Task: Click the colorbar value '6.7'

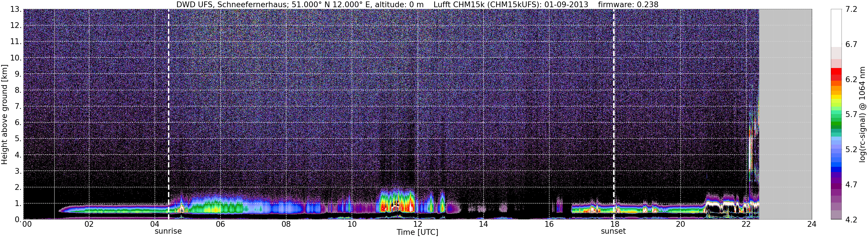Action: (x=851, y=44)
